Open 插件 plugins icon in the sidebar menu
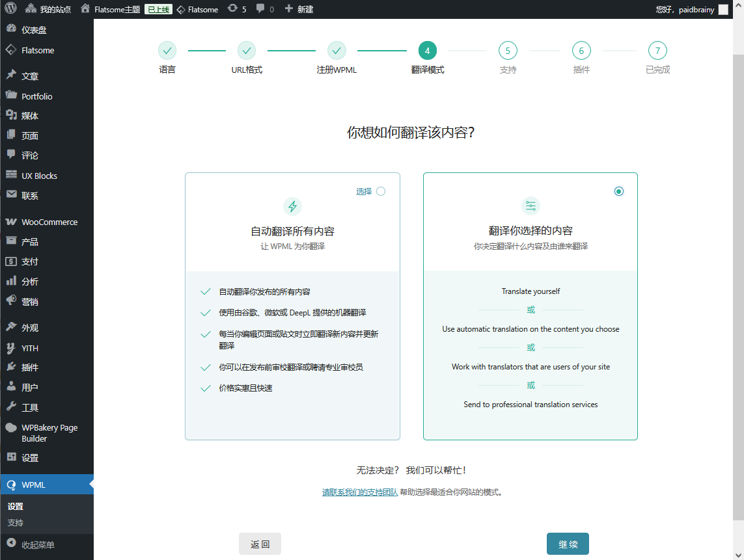This screenshot has width=744, height=560. (11, 367)
